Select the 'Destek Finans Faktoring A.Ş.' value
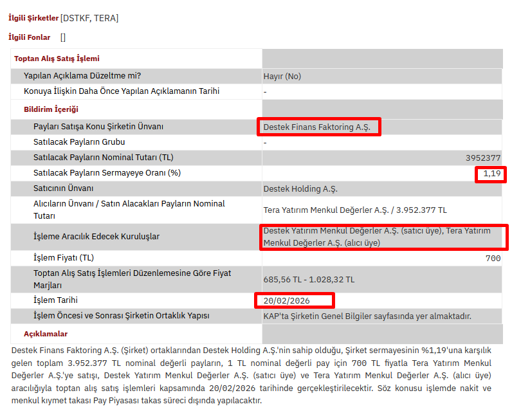Image resolution: width=512 pixels, height=420 pixels. [316, 127]
